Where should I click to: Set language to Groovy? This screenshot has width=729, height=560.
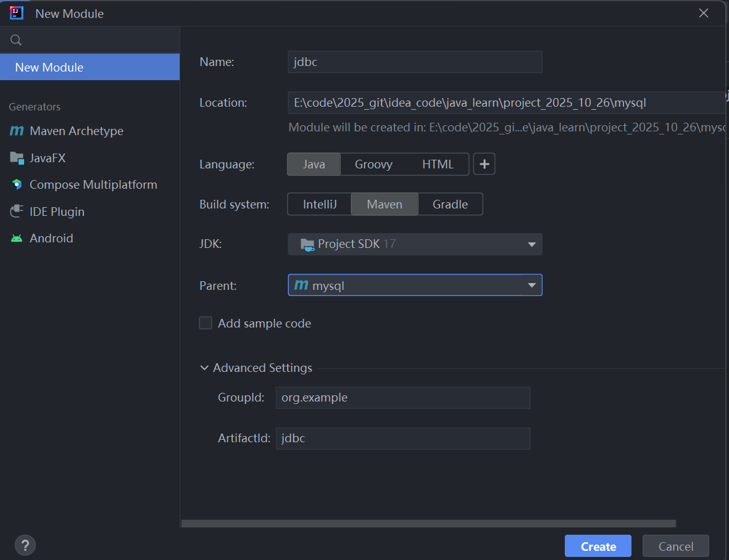373,165
